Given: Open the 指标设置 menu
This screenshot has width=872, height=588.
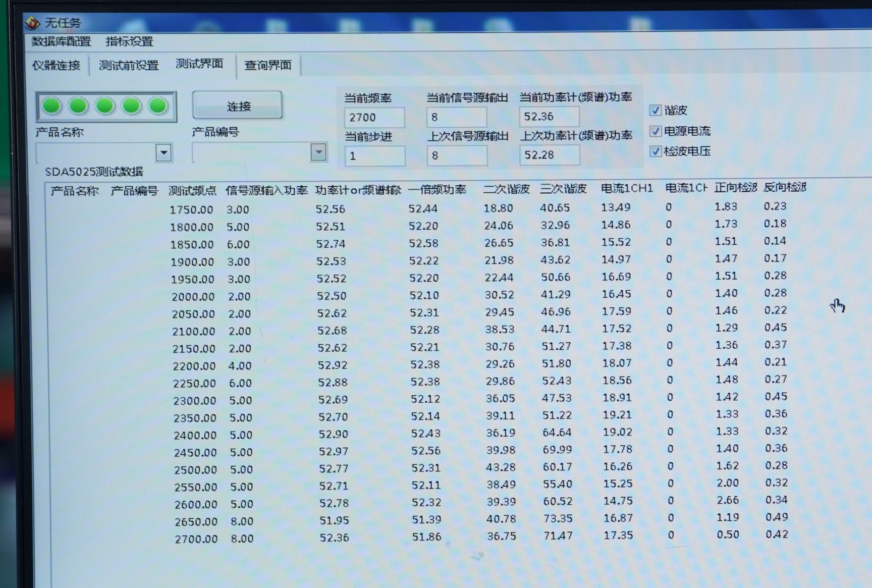Looking at the screenshot, I should [x=129, y=41].
